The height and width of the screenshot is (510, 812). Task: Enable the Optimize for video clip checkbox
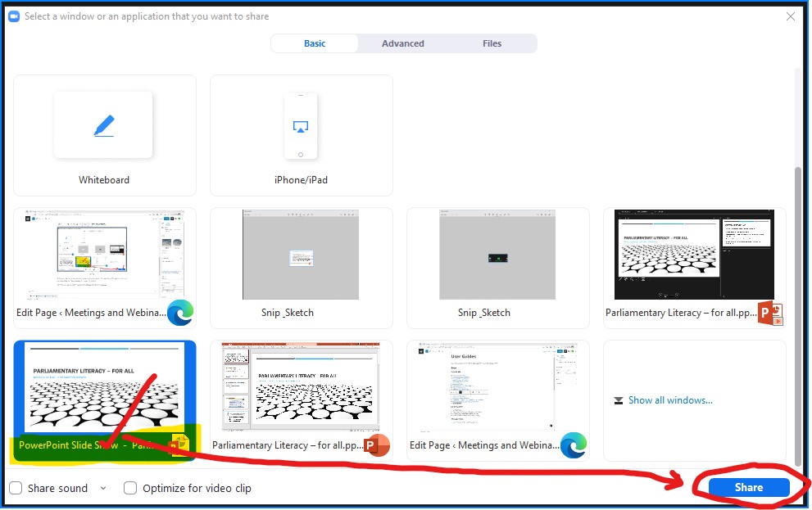point(129,488)
